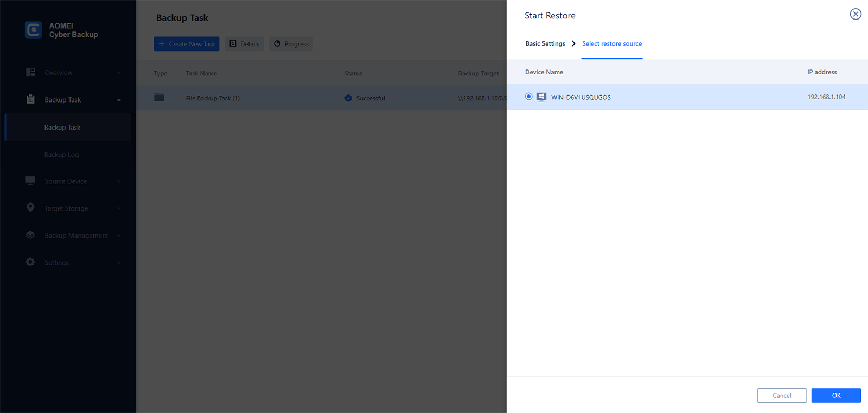Click the Windows device icon beside WIN-D6V1USQUGOS
The height and width of the screenshot is (413, 868).
point(541,97)
